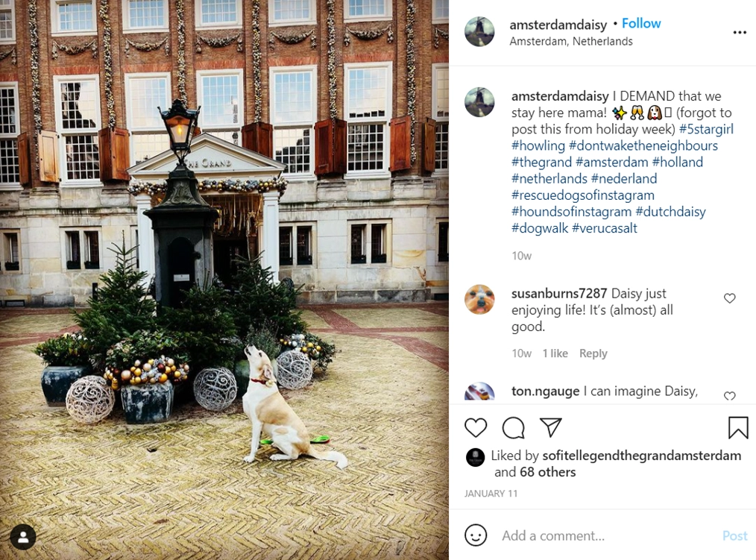This screenshot has height=560, width=756.
Task: Open the three-dot more options menu
Action: coord(740,32)
